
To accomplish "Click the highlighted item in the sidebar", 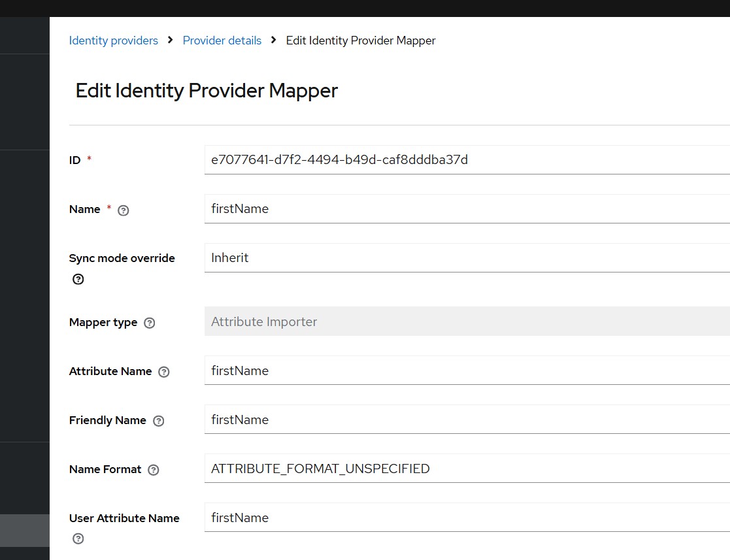I will pyautogui.click(x=25, y=531).
